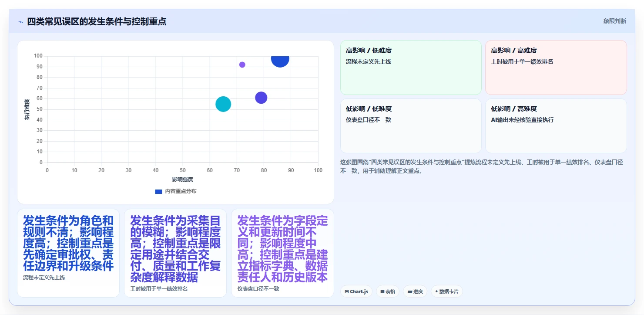Click the 进度 tag
This screenshot has width=644, height=315.
(x=415, y=291)
